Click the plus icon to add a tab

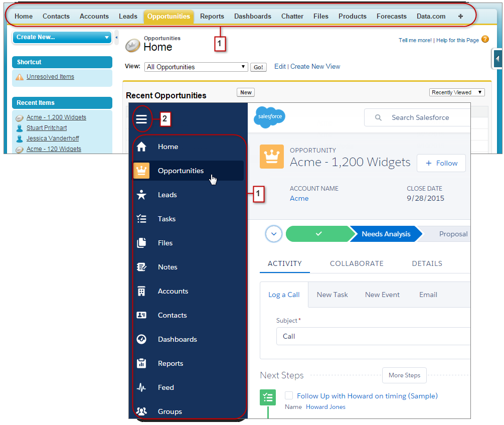pos(460,17)
